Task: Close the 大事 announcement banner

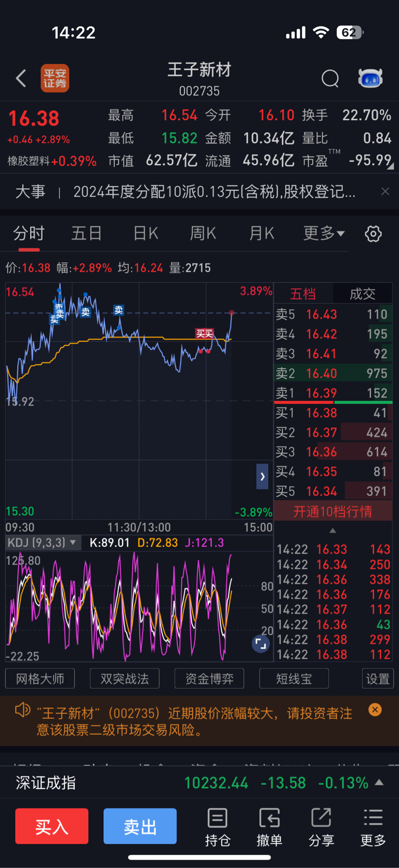Action: pos(385,192)
